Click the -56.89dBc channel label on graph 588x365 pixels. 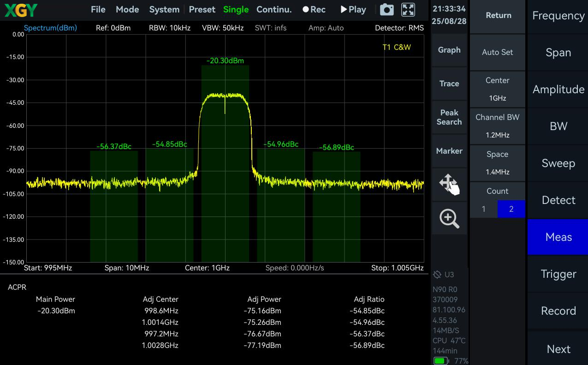pyautogui.click(x=336, y=148)
